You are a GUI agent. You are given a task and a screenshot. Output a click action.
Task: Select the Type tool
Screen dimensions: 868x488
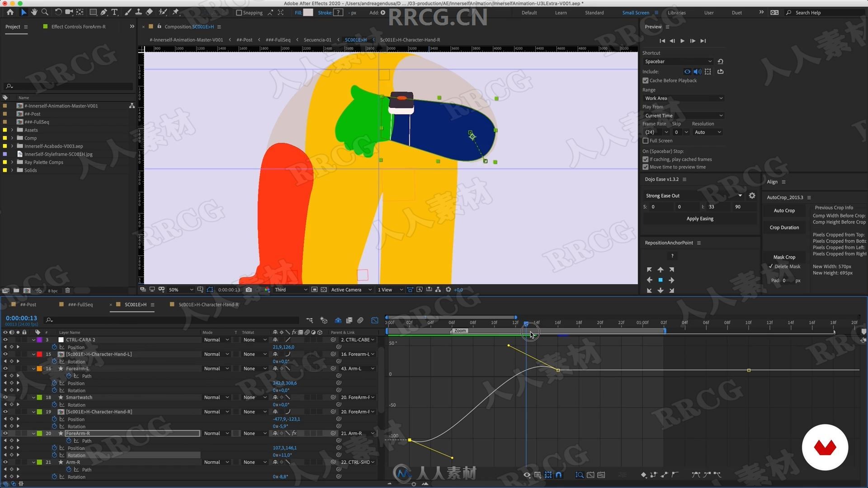coord(114,12)
